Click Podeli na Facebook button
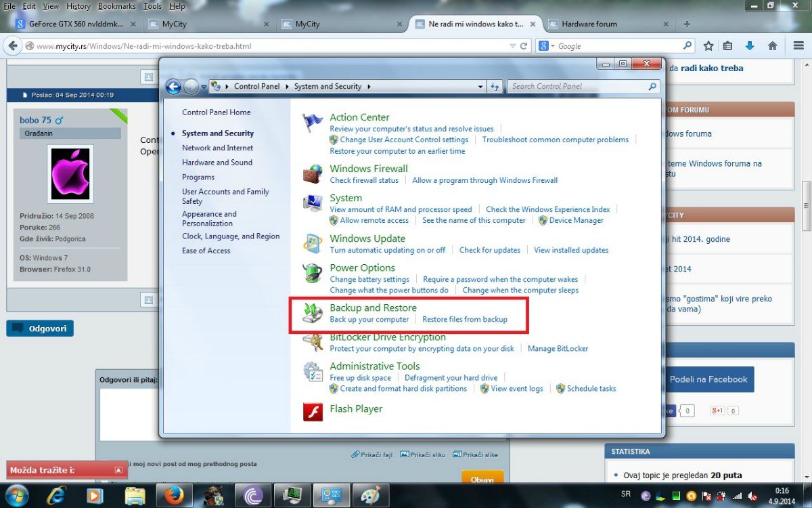This screenshot has height=508, width=812. pos(708,379)
